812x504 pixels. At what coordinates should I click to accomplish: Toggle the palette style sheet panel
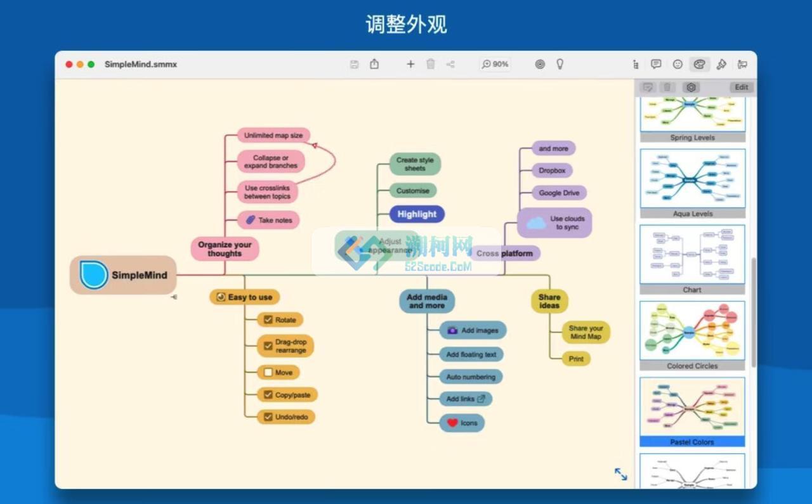[x=700, y=64]
